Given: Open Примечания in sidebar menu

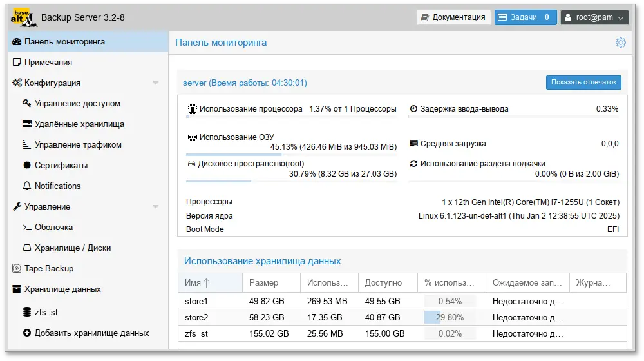Looking at the screenshot, I should (48, 63).
